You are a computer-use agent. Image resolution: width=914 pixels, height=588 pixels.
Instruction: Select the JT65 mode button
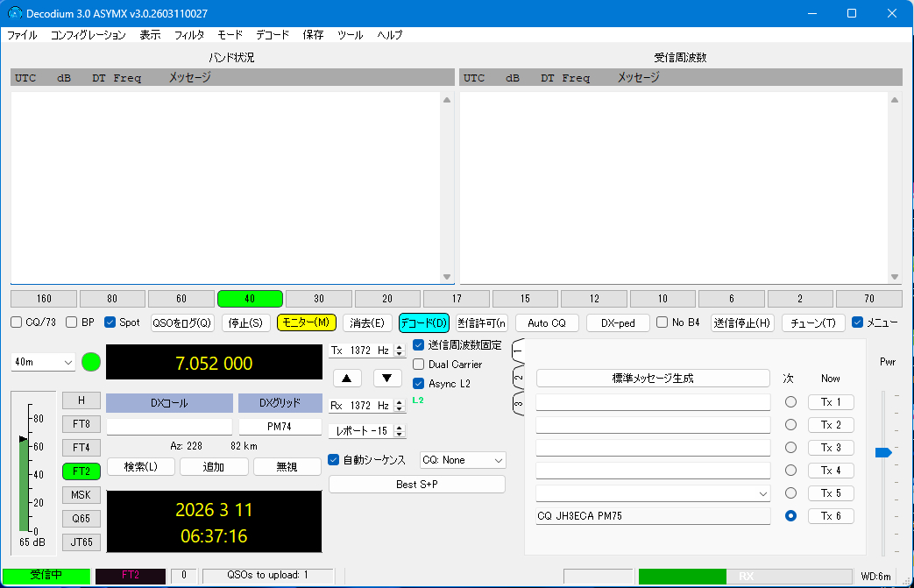(x=81, y=542)
